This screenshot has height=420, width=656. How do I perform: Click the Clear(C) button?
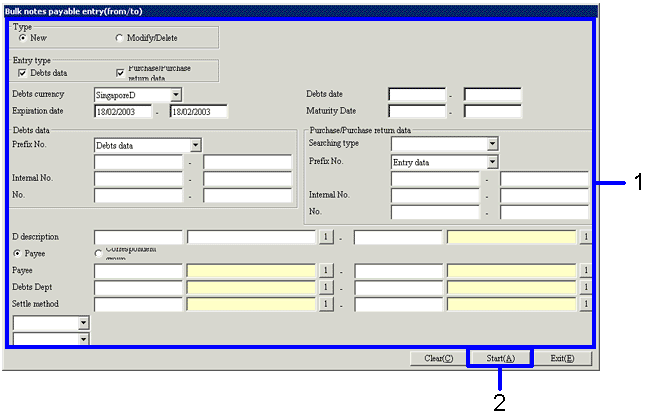438,359
